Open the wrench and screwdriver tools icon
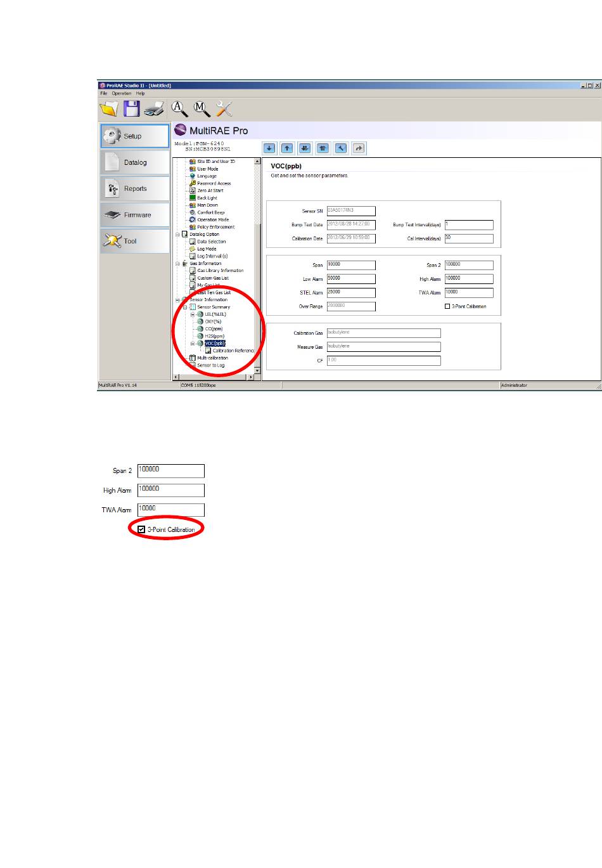 pyautogui.click(x=224, y=109)
